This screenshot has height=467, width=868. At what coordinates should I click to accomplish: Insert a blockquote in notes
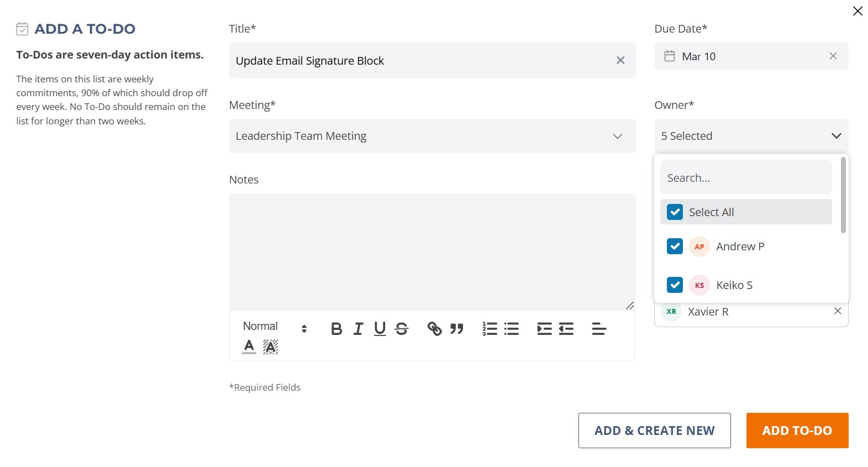click(456, 329)
